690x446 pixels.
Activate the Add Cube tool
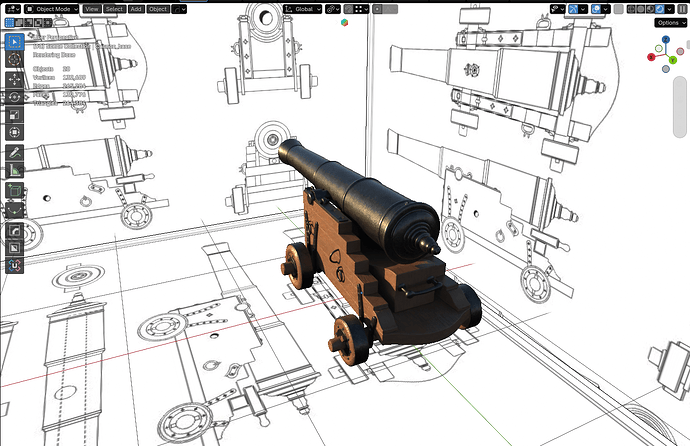click(15, 191)
